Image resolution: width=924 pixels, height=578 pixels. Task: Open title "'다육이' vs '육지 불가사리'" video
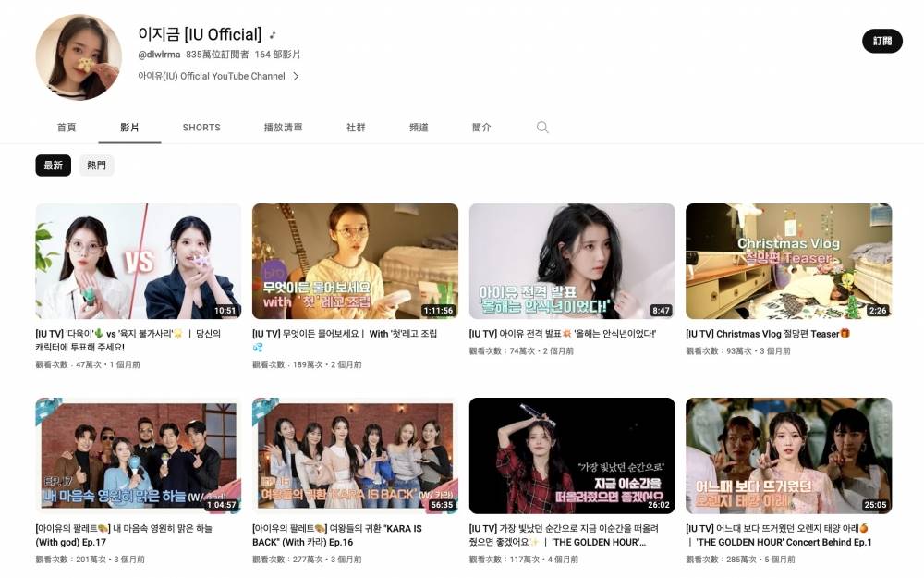pyautogui.click(x=128, y=340)
